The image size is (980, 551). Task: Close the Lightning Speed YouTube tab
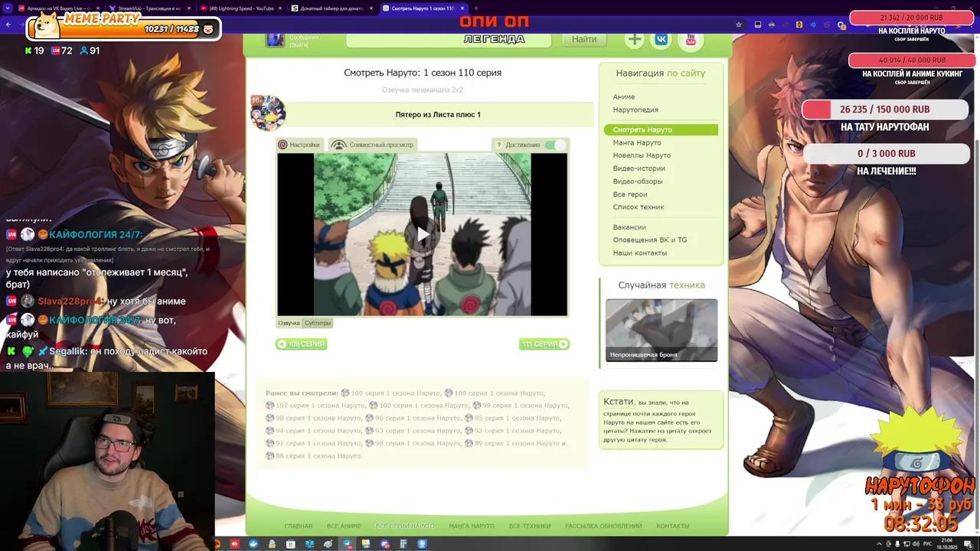[280, 8]
